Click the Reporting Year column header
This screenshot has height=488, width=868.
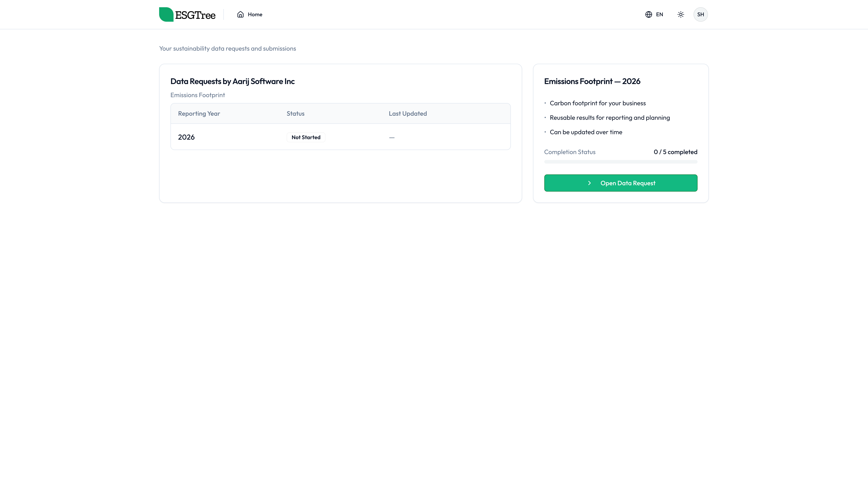point(199,114)
